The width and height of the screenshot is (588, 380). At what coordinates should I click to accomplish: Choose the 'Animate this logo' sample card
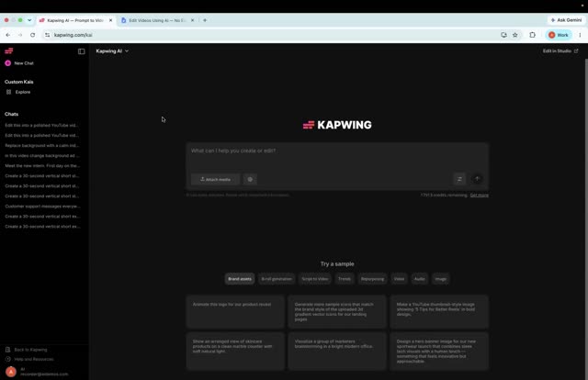pos(235,312)
